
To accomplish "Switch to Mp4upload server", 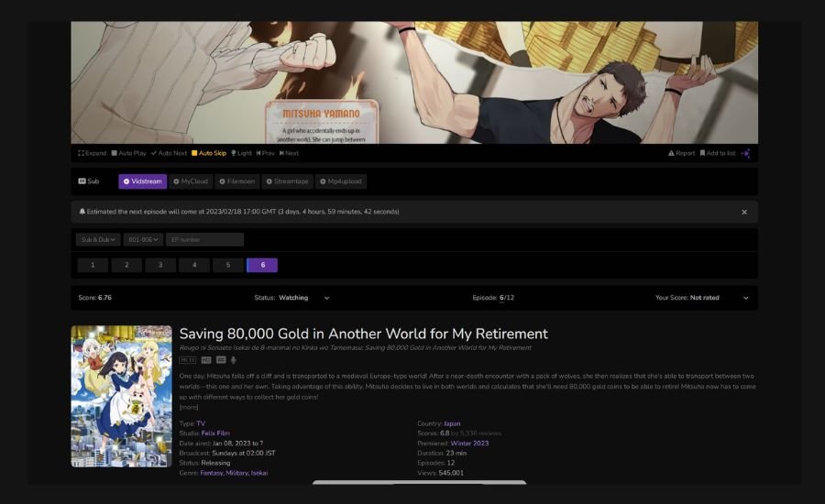I will tap(341, 181).
